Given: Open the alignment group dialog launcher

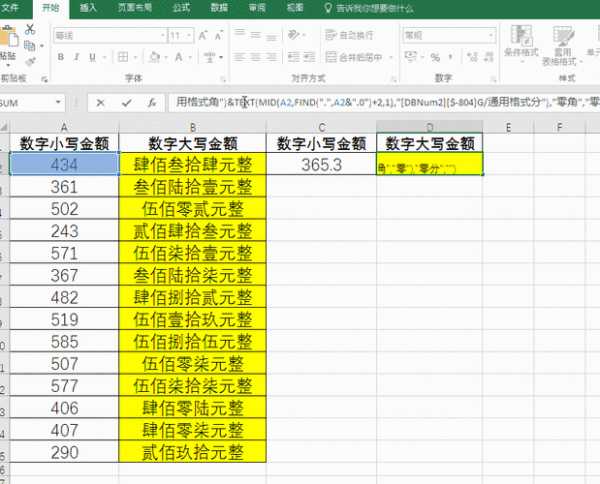Looking at the screenshot, I should point(393,79).
